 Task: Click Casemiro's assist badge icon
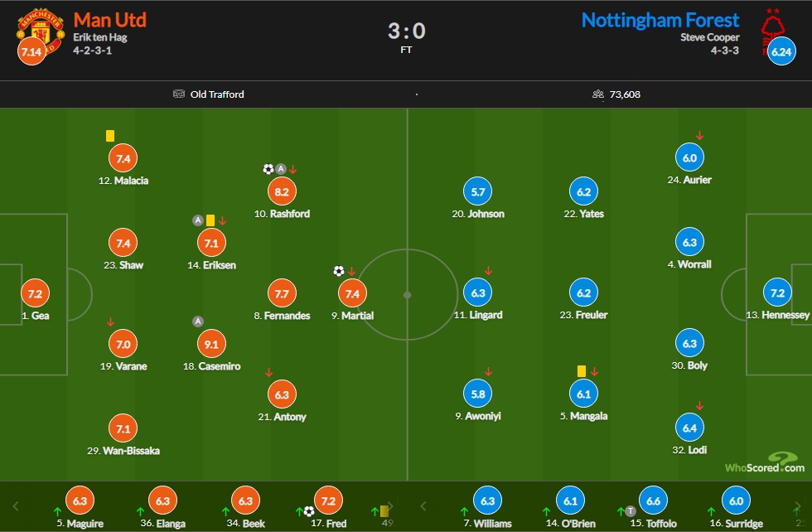(198, 322)
